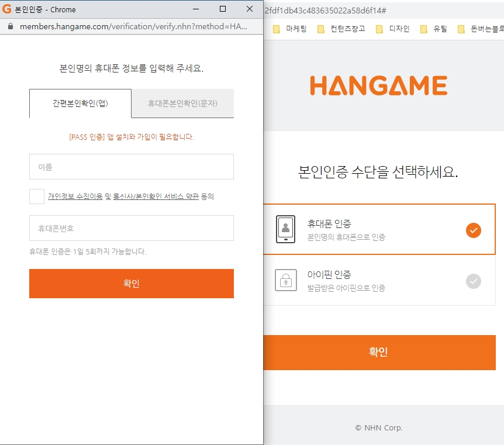Click the HANGAME logo
The height and width of the screenshot is (445, 504).
tap(379, 85)
